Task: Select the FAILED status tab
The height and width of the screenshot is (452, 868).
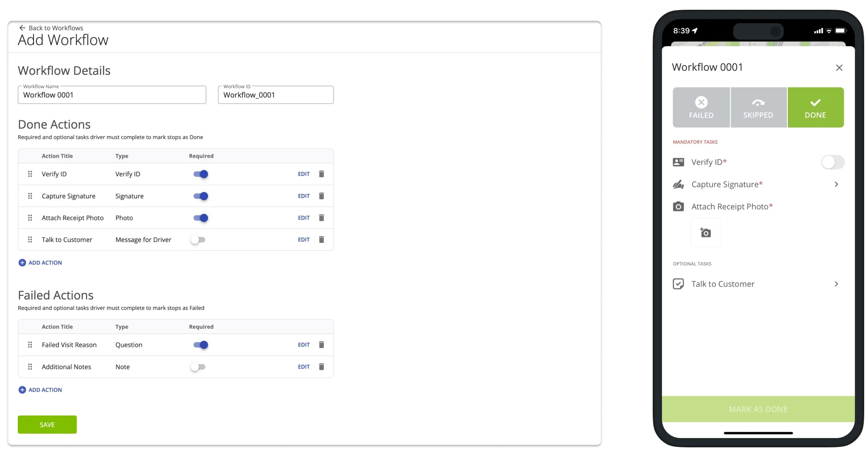Action: point(701,107)
